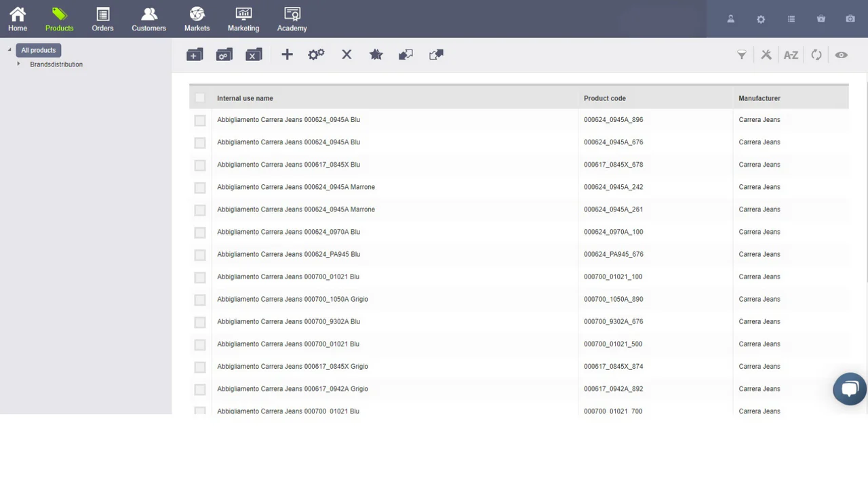Open the Customers section

pos(149,19)
